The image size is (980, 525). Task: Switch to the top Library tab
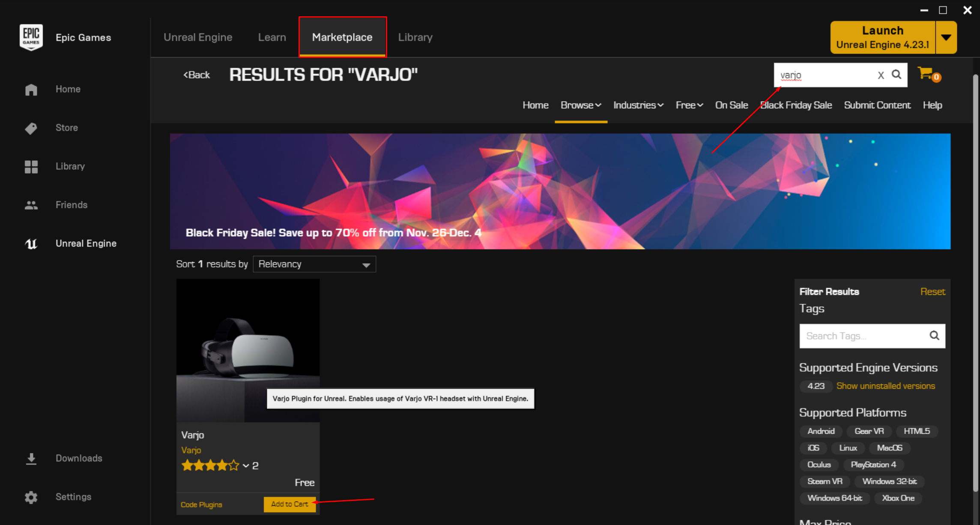(x=415, y=37)
